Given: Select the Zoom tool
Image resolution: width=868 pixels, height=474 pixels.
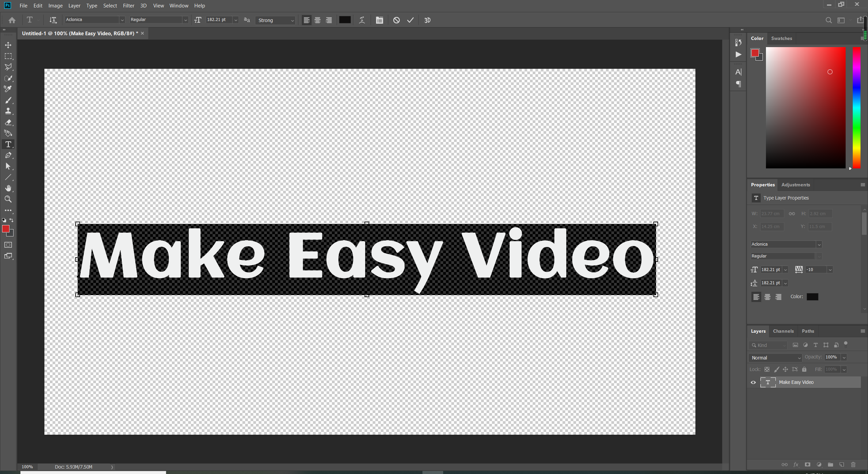Looking at the screenshot, I should tap(8, 199).
